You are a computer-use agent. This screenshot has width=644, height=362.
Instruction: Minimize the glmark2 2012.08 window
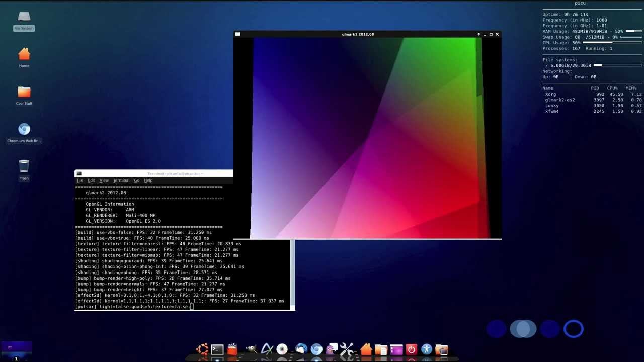click(485, 34)
